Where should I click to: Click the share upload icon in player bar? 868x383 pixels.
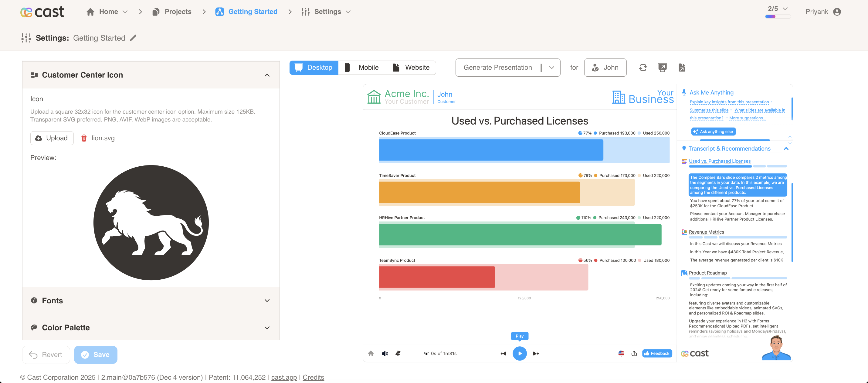coord(634,353)
